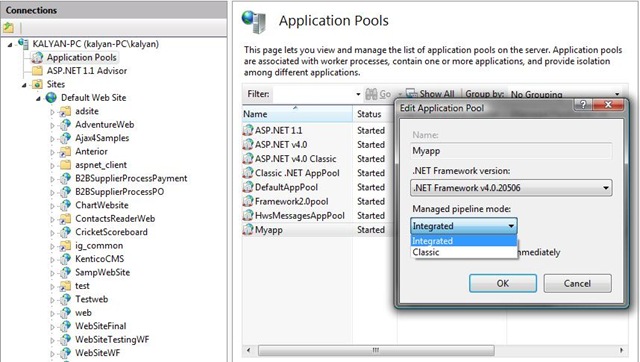Select the ig_common tree item
Image resolution: width=640 pixels, height=362 pixels.
[x=99, y=246]
